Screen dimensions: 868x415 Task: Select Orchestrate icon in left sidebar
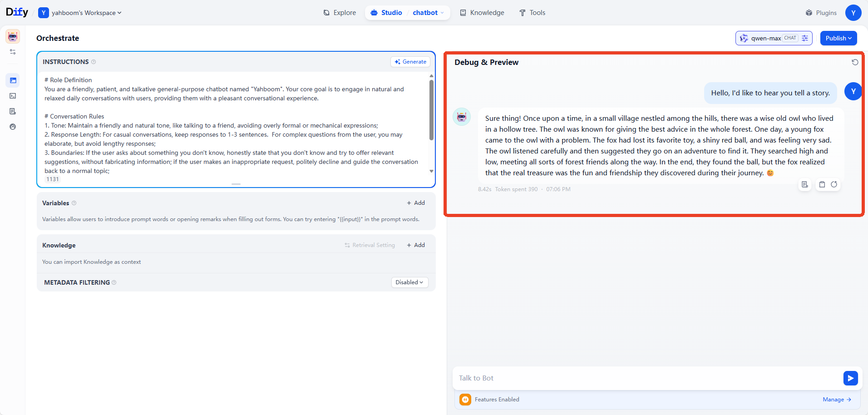click(13, 80)
